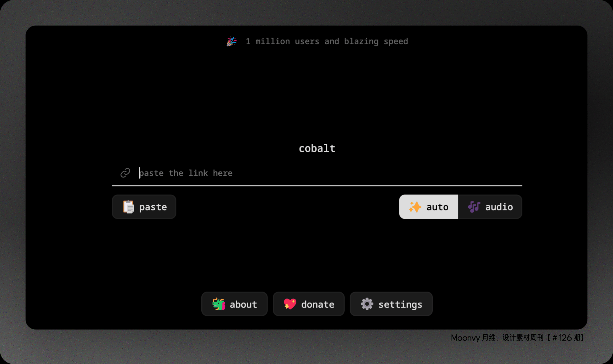Image resolution: width=613 pixels, height=364 pixels.
Task: Open the donate dialog
Action: [309, 304]
